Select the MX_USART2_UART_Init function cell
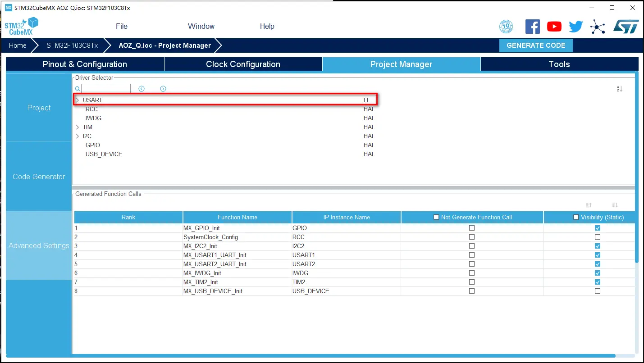 [x=238, y=264]
